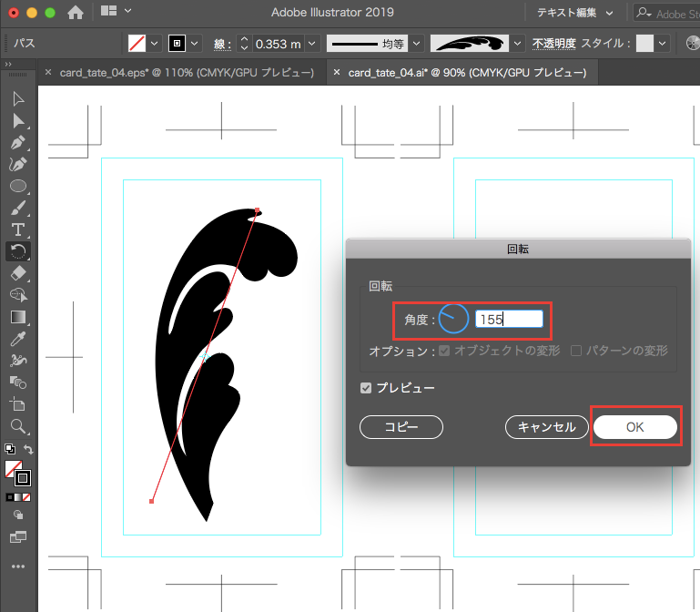Select the Zoom magnifier tool

(x=17, y=425)
